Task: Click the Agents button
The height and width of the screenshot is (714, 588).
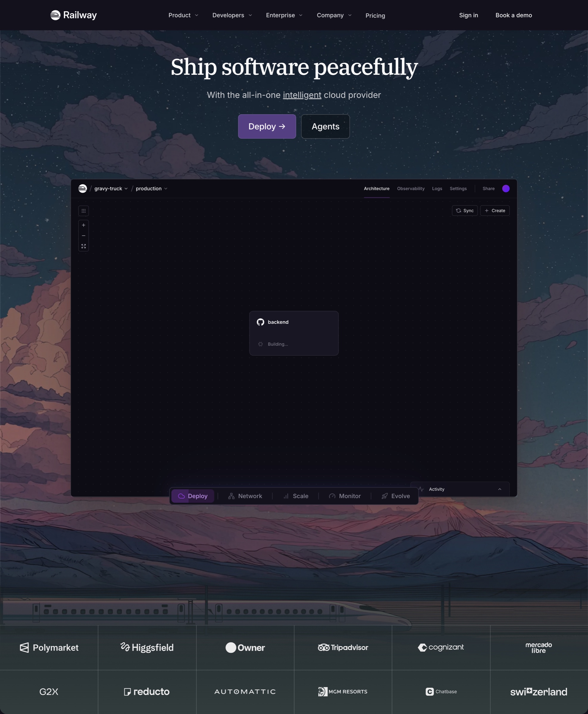Action: 325,126
